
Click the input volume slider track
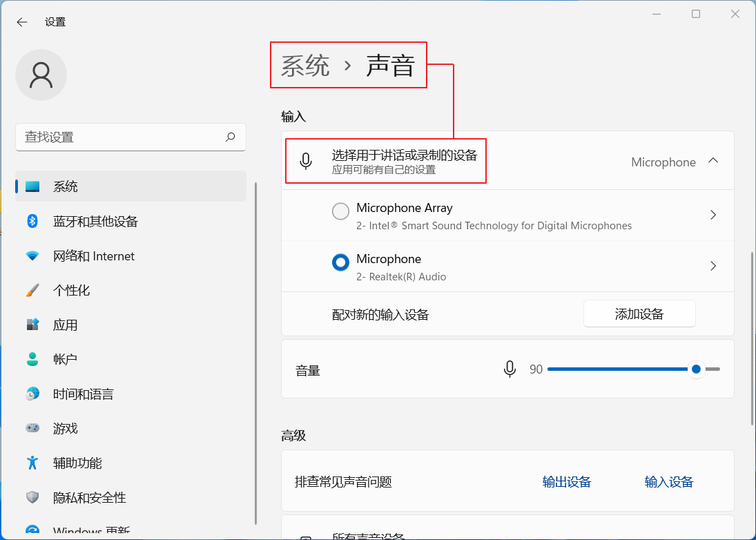point(621,369)
